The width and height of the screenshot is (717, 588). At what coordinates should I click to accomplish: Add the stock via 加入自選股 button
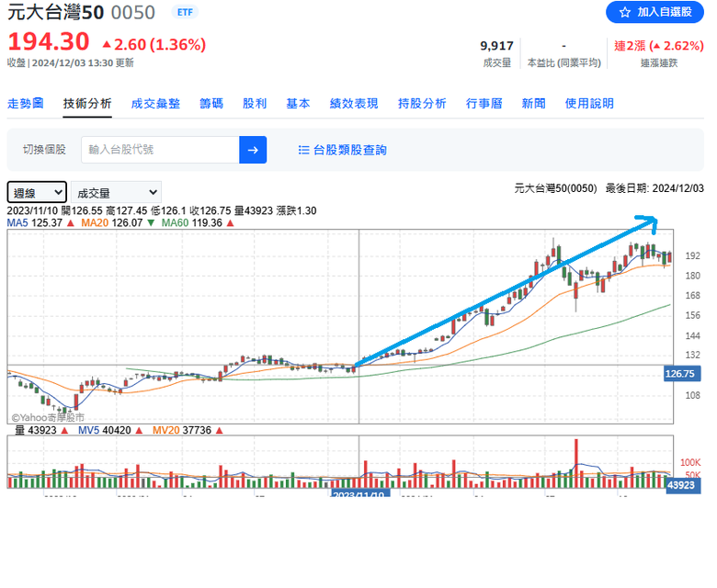pyautogui.click(x=654, y=12)
